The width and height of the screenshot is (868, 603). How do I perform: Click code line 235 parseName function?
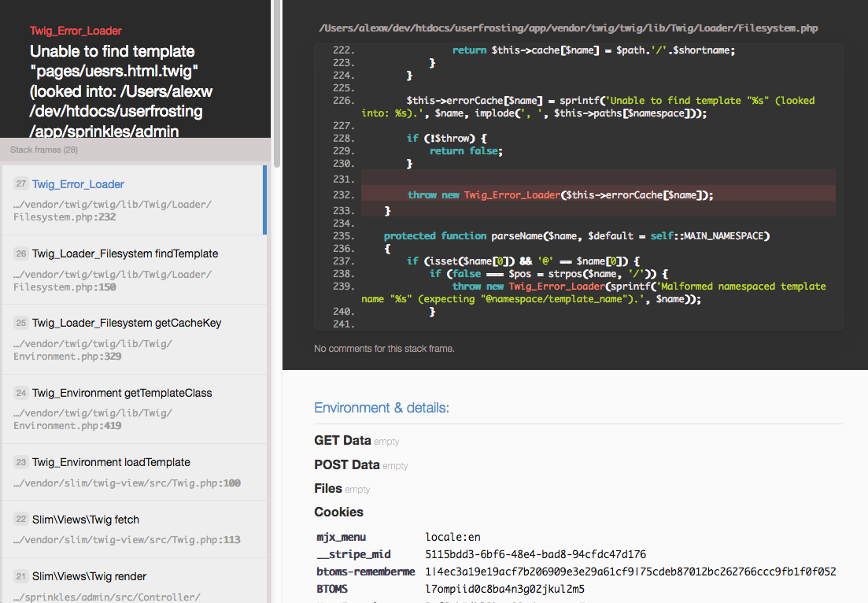click(577, 236)
